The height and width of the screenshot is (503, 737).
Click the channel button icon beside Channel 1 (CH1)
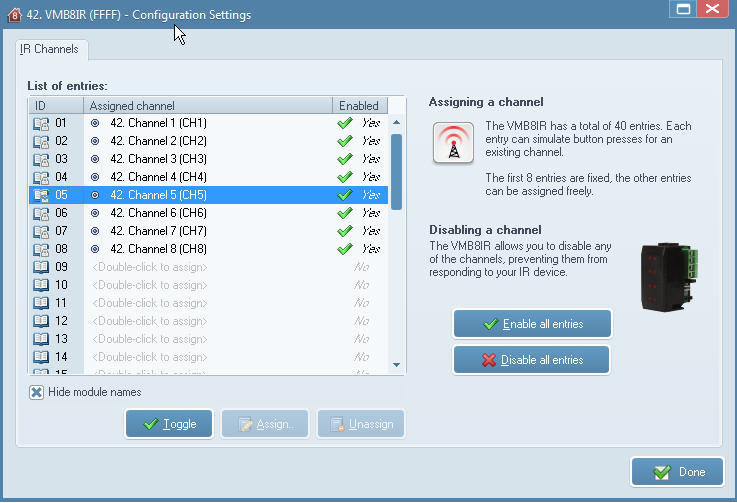(x=95, y=123)
